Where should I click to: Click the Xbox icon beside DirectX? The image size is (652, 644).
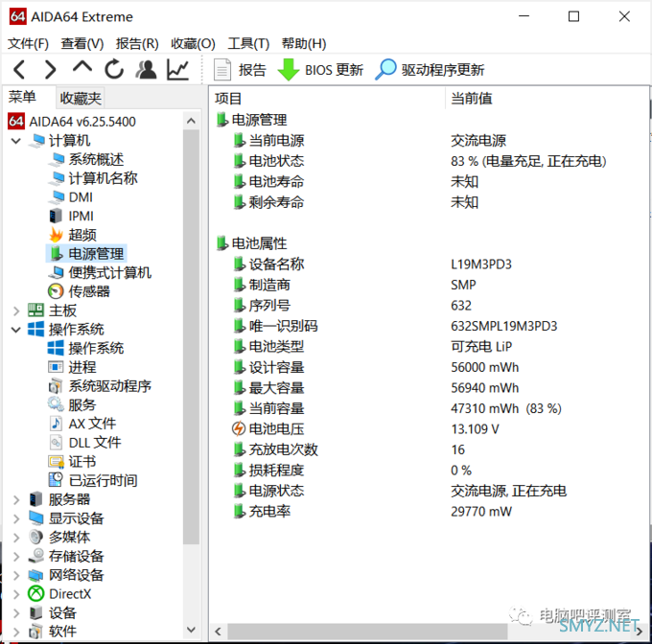(35, 594)
